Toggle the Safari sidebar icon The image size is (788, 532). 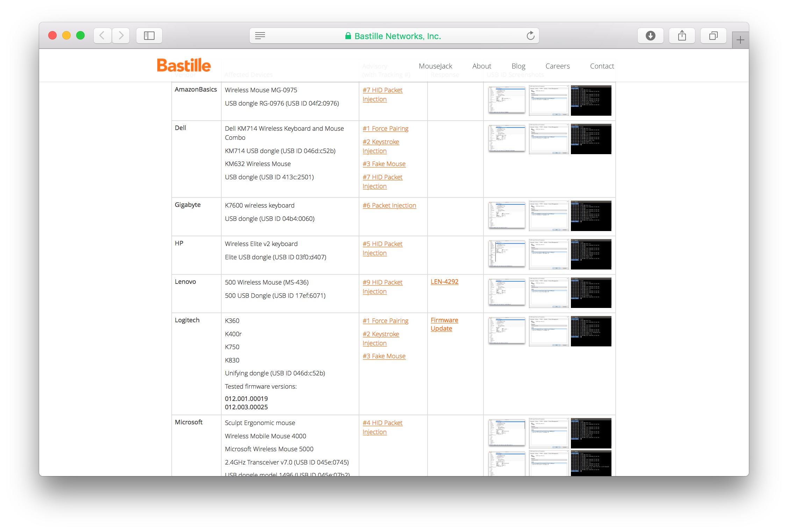tap(149, 36)
